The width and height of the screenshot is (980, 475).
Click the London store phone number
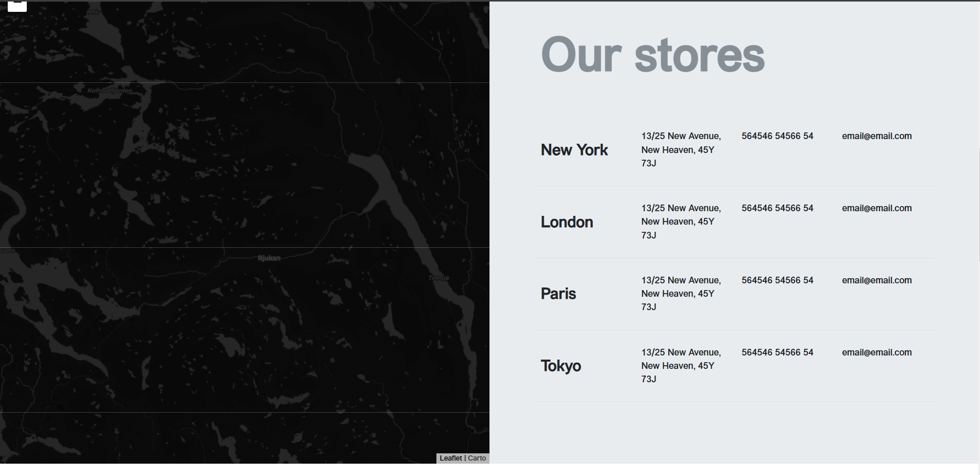coord(777,208)
